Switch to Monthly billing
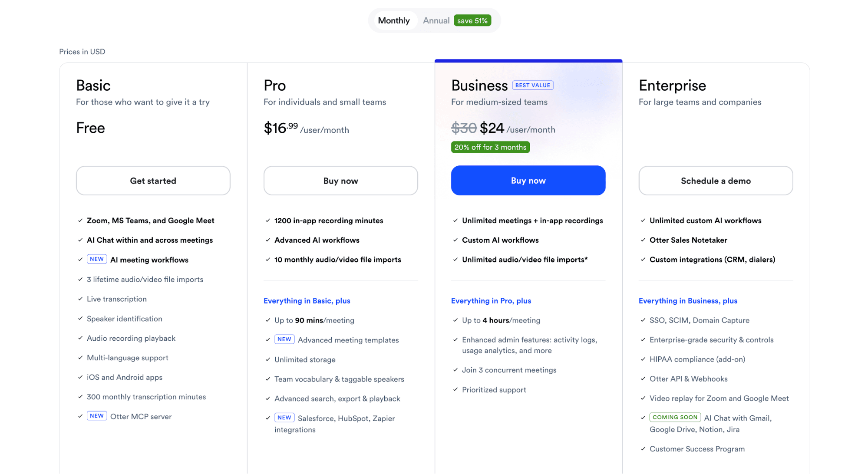This screenshot has width=868, height=474. point(393,20)
